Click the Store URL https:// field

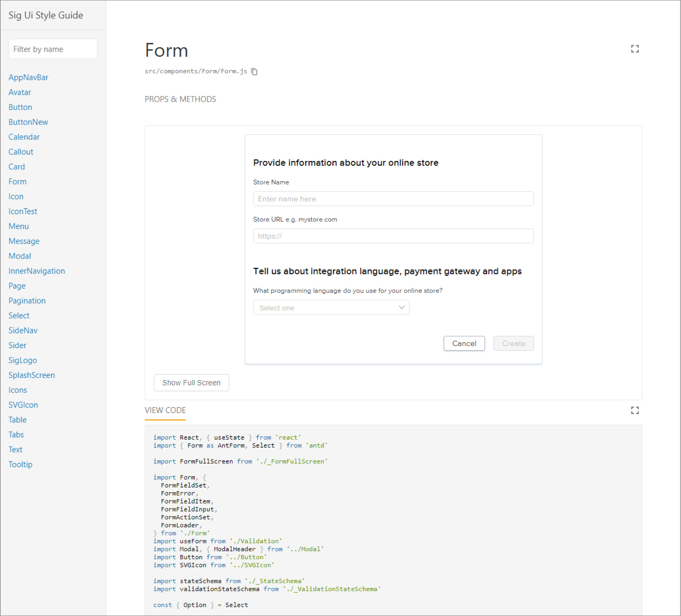pyautogui.click(x=393, y=236)
